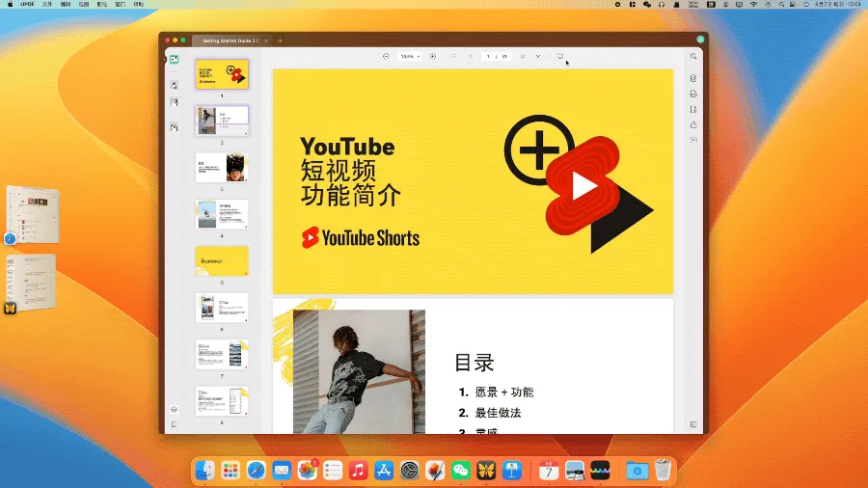
Task: Click the current page number field
Action: (x=488, y=57)
